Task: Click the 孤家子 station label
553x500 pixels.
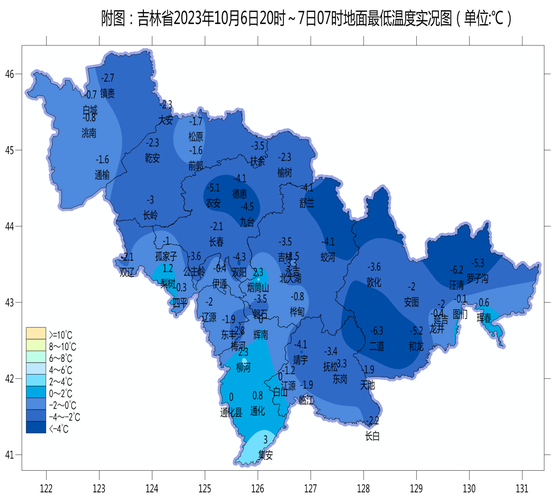Action: (166, 256)
